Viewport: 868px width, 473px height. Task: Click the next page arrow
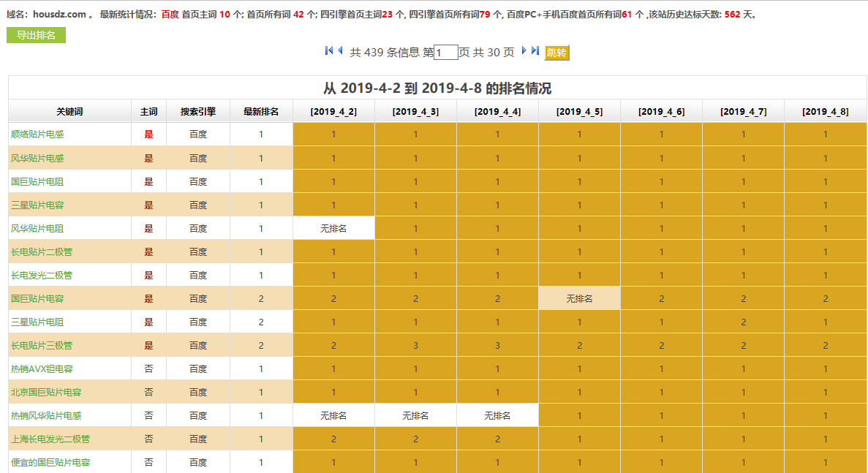tap(524, 51)
